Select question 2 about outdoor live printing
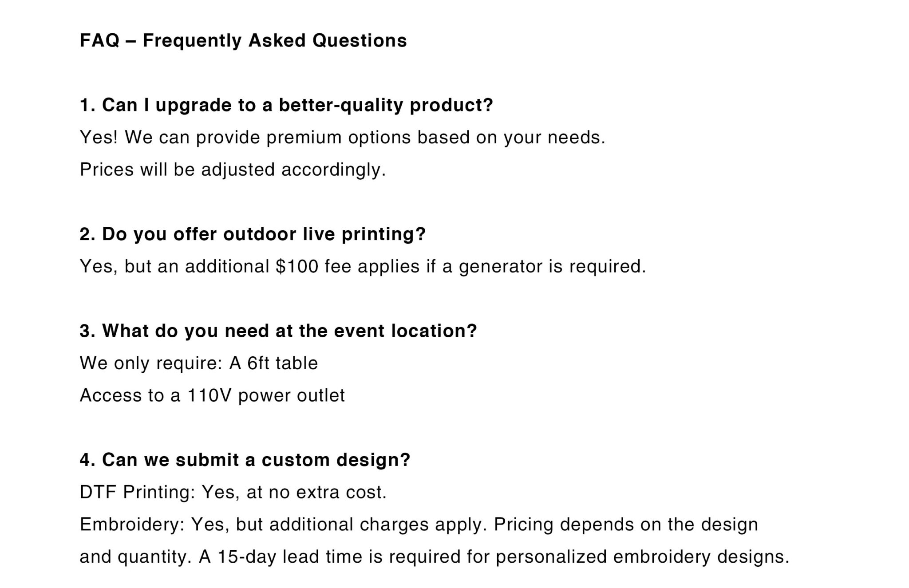909x588 pixels. point(253,234)
